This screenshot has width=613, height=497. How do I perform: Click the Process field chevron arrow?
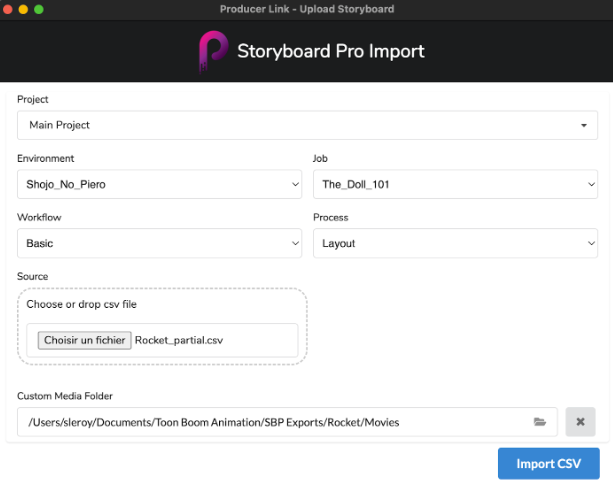click(x=591, y=243)
